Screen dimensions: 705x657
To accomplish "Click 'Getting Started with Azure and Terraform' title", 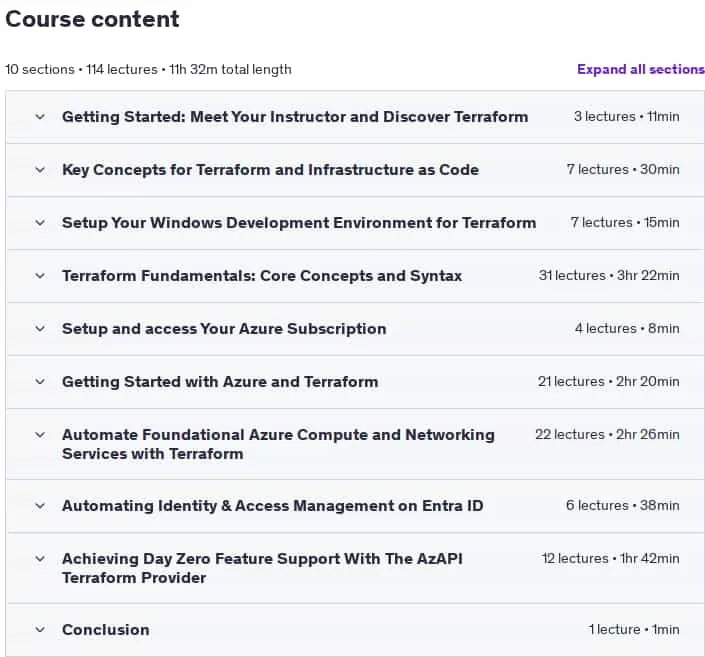I will pos(220,382).
